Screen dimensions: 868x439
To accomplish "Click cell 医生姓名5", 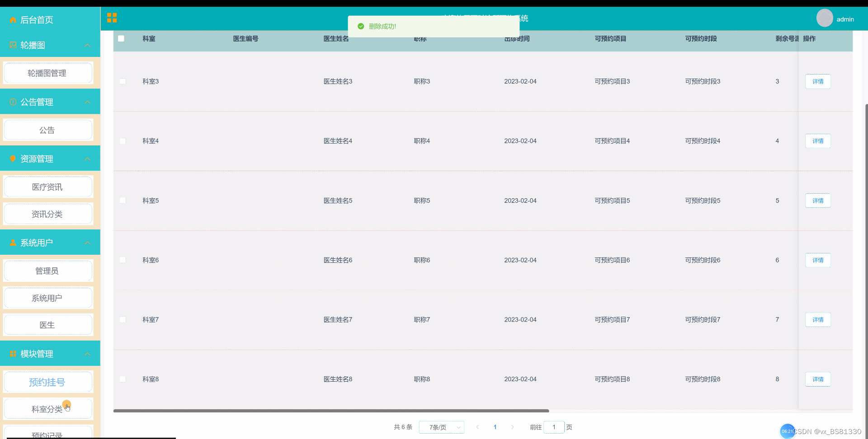I will click(x=338, y=201).
